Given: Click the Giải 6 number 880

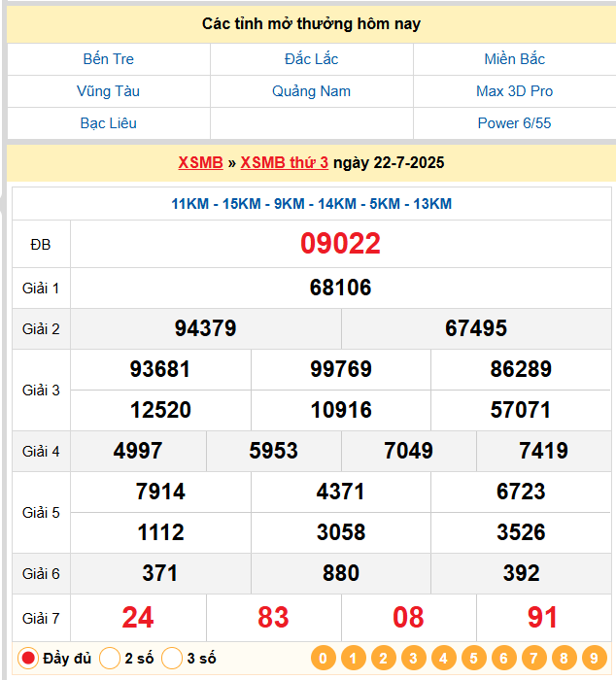Looking at the screenshot, I should (341, 573).
